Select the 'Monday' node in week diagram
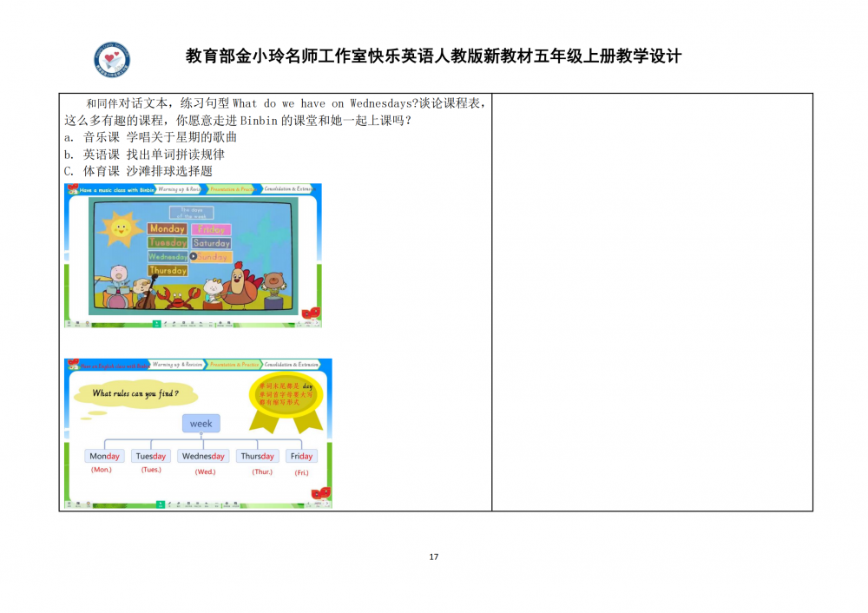Screen dimensions: 868x613 [x=105, y=457]
